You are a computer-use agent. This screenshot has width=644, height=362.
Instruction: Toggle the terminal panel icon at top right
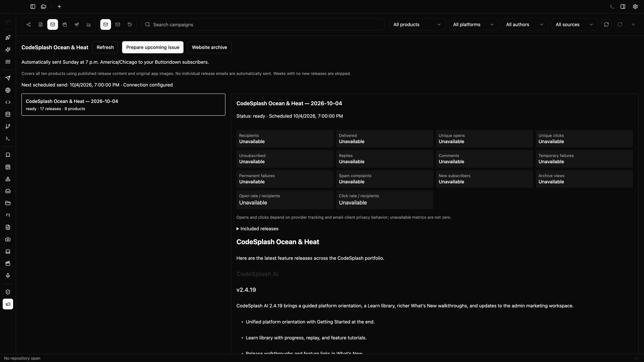tap(612, 7)
